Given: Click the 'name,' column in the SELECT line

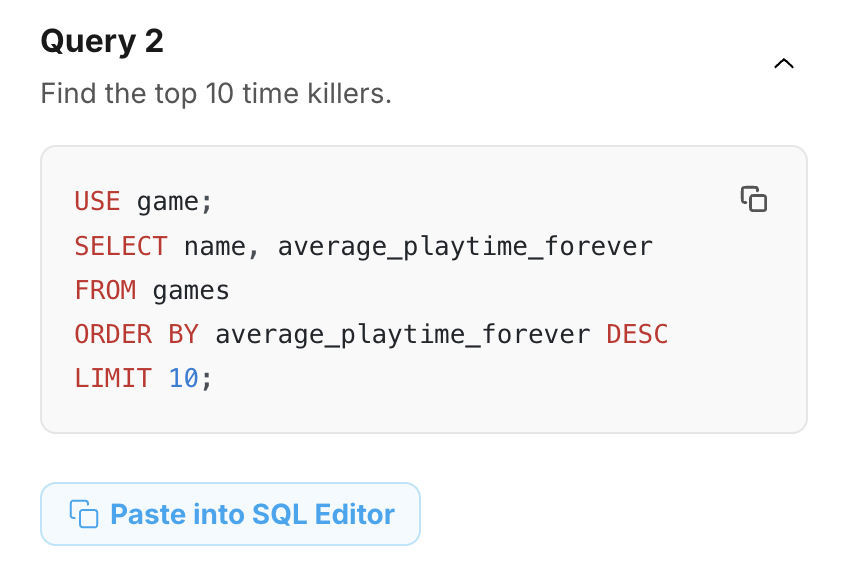Looking at the screenshot, I should 222,247.
